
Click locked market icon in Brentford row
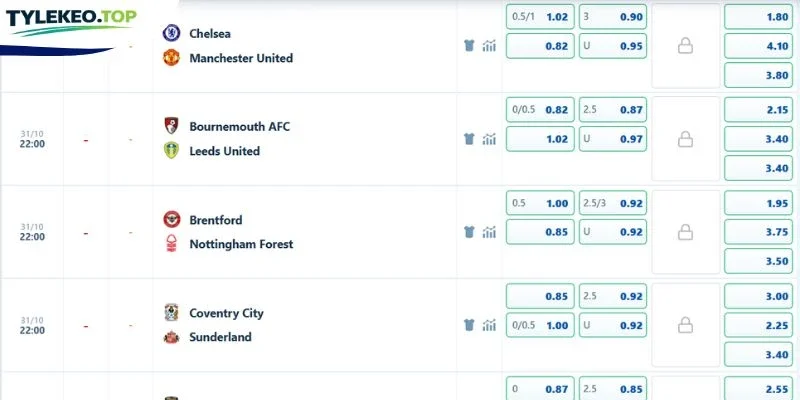click(x=685, y=233)
